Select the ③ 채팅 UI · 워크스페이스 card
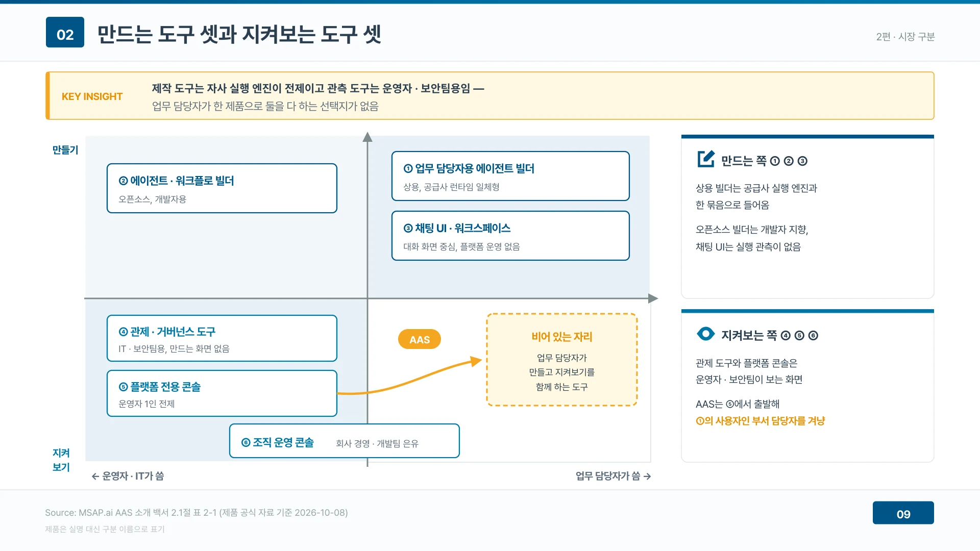Viewport: 980px width, 551px height. click(510, 236)
